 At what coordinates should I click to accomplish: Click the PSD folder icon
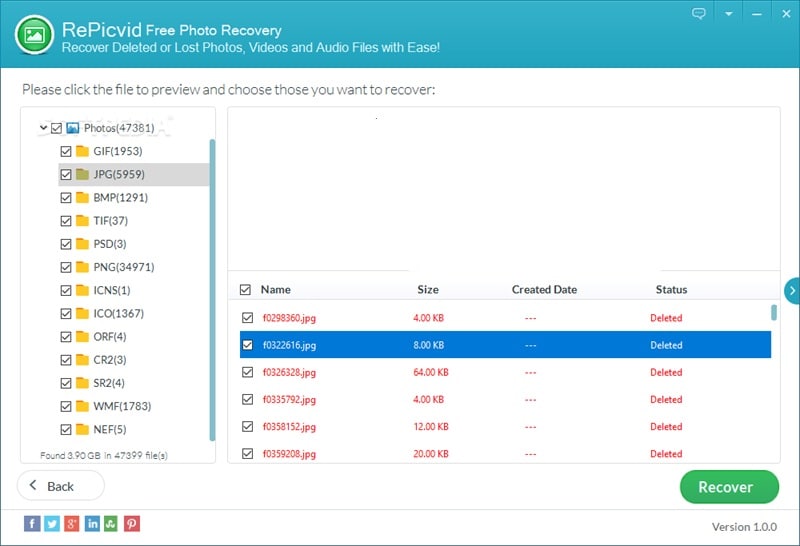click(x=82, y=244)
